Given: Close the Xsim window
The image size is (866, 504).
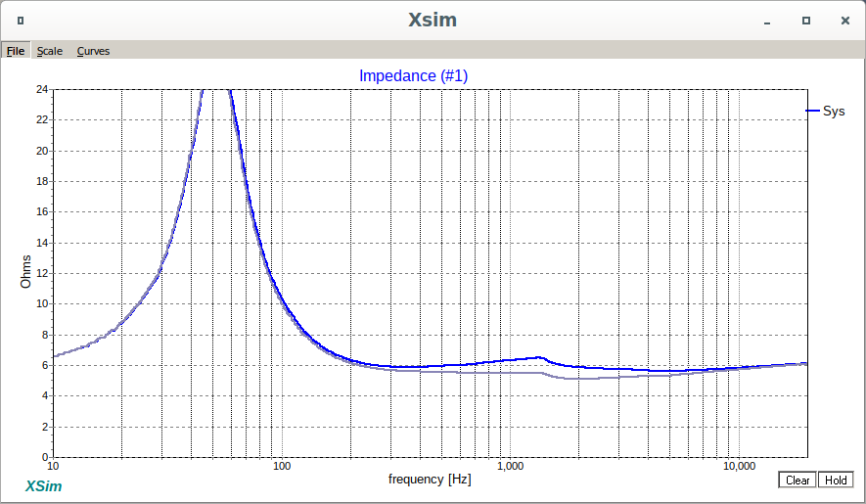Looking at the screenshot, I should click(845, 21).
